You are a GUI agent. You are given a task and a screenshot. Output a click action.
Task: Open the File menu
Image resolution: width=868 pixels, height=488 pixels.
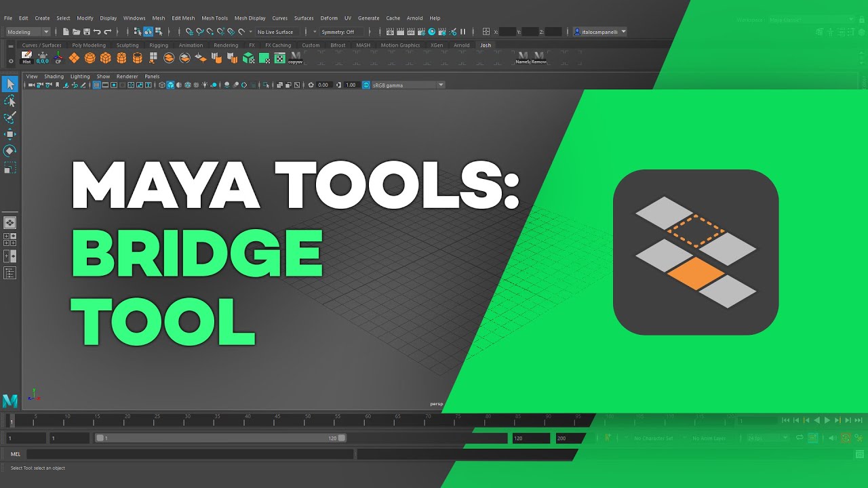pyautogui.click(x=8, y=18)
